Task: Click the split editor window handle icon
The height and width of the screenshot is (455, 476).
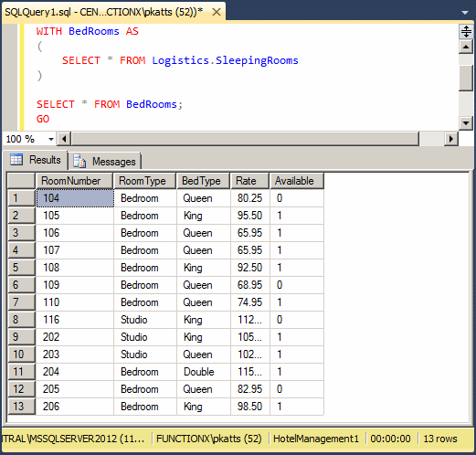Action: click(x=466, y=31)
